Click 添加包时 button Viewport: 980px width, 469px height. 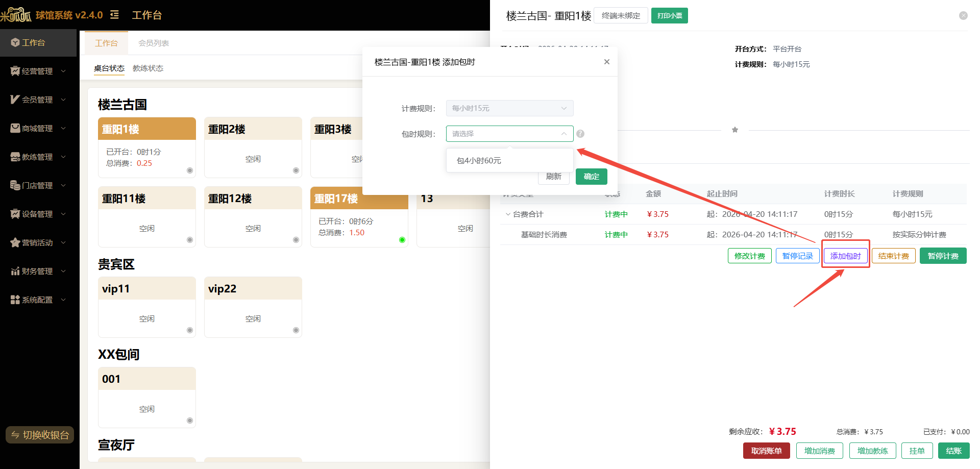tap(846, 256)
